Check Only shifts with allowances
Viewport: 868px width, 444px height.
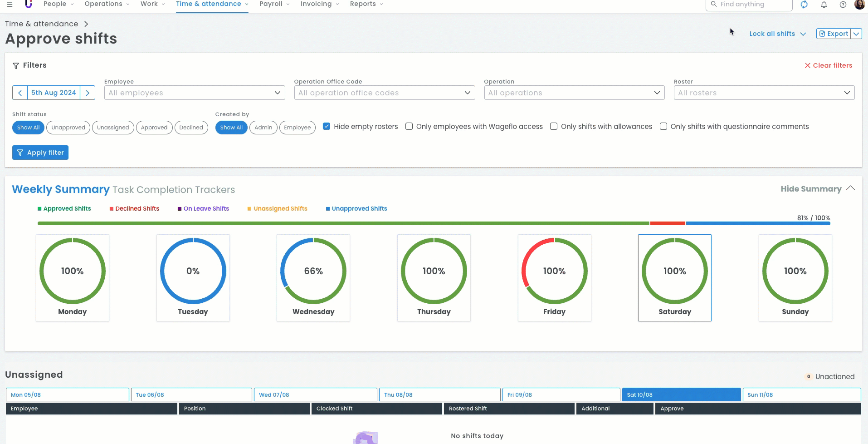pyautogui.click(x=554, y=126)
